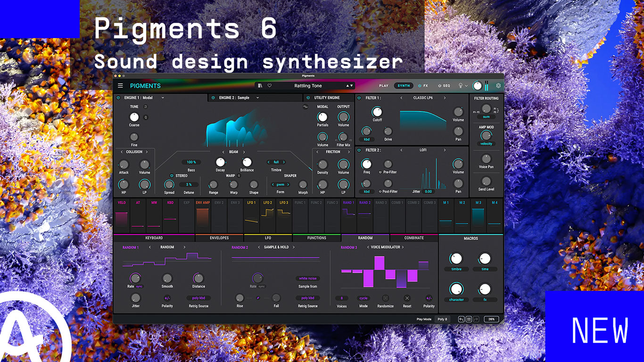The height and width of the screenshot is (362, 644).
Task: Open the hamburger main menu
Action: 120,86
